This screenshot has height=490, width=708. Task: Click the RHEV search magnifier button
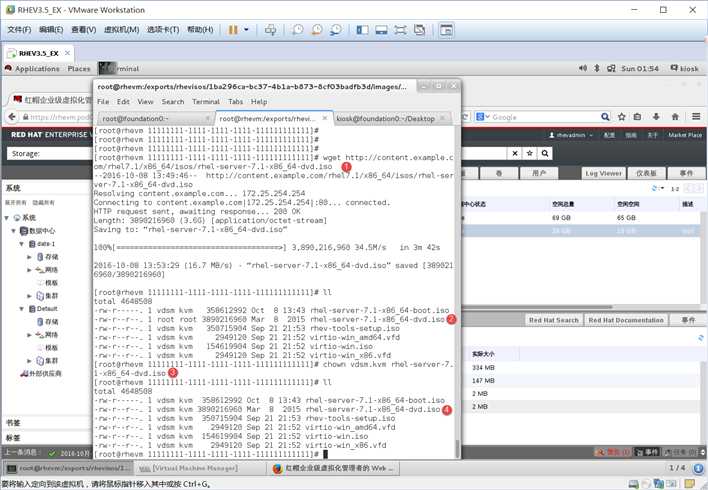coord(545,154)
